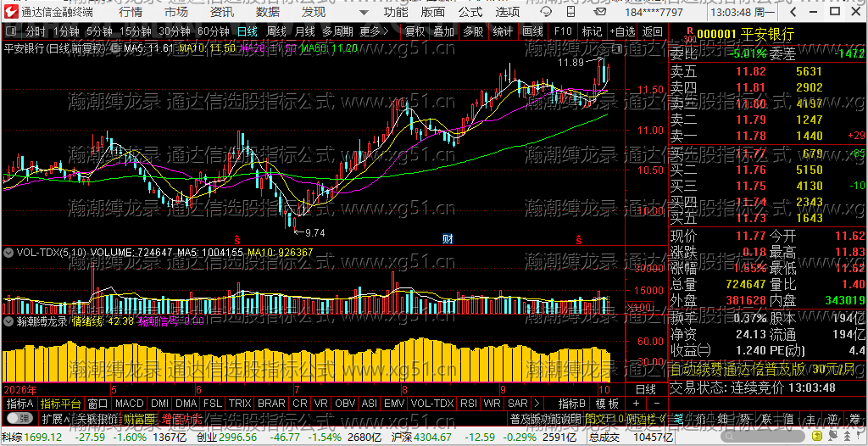
Task: Click the 画线 drawing toolbar button
Action: click(x=532, y=31)
